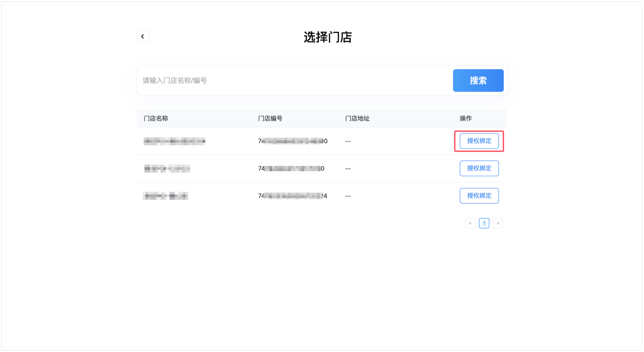Click the previous page arrow in pagination
The height and width of the screenshot is (352, 644).
(x=470, y=223)
